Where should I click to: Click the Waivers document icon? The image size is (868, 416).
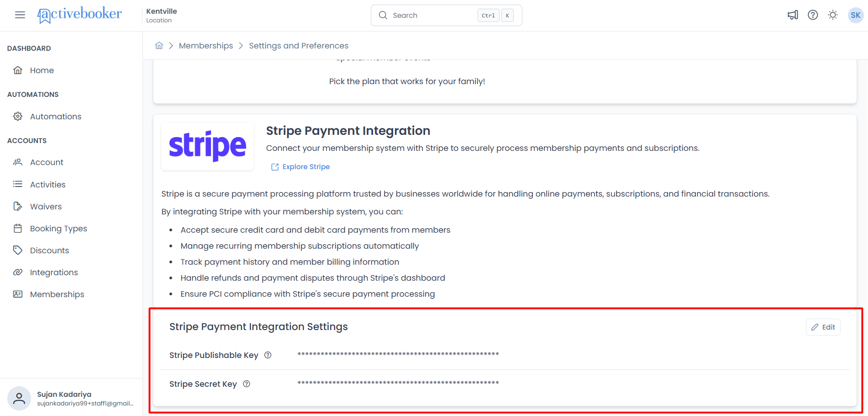click(18, 206)
